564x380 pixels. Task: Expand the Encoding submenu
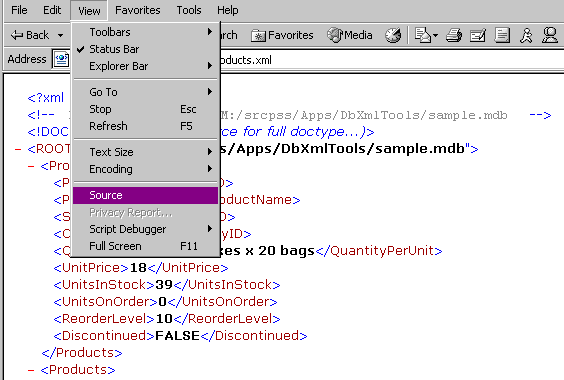(146, 169)
